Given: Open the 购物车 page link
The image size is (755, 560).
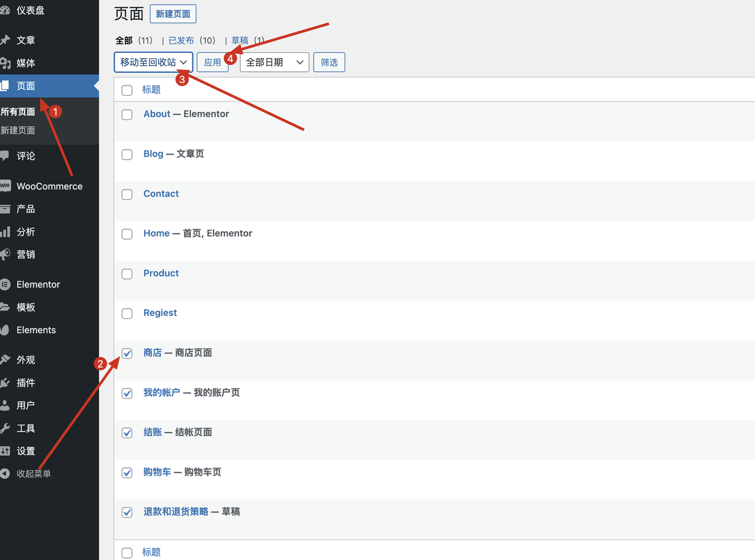Looking at the screenshot, I should click(157, 472).
